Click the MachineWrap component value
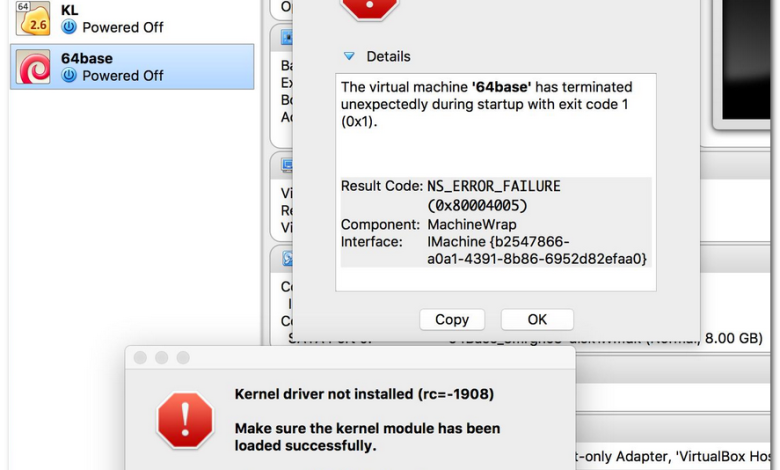This screenshot has height=470, width=780. click(465, 224)
